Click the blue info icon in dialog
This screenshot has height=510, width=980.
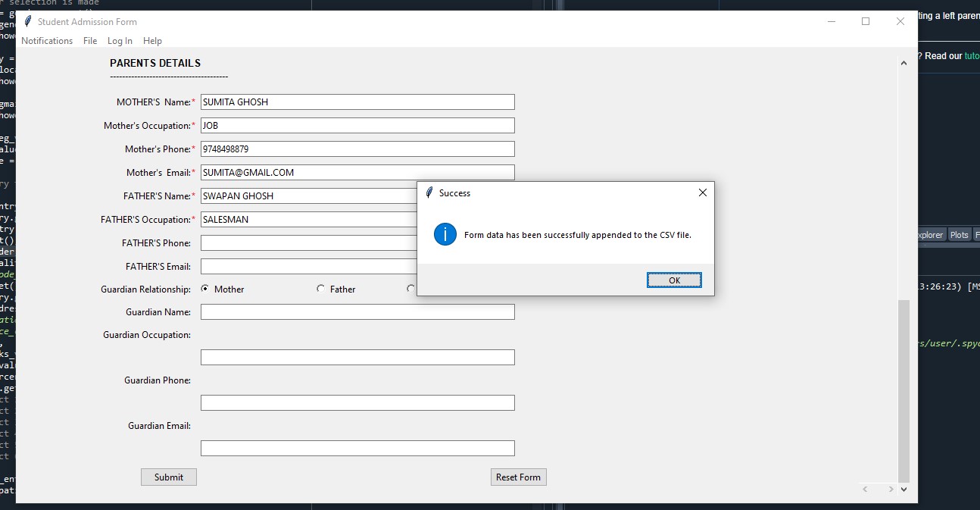[x=445, y=235]
